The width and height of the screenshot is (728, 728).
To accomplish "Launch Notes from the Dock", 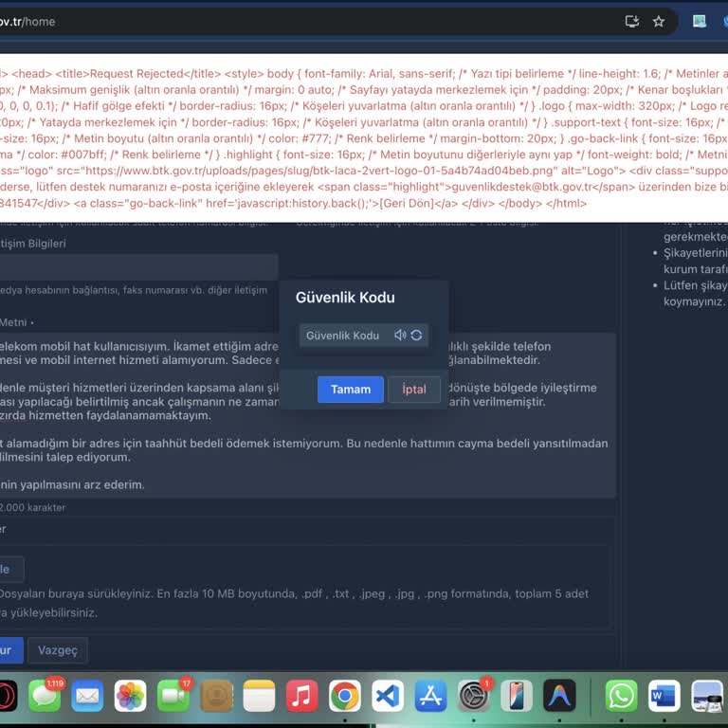I will coord(259,696).
